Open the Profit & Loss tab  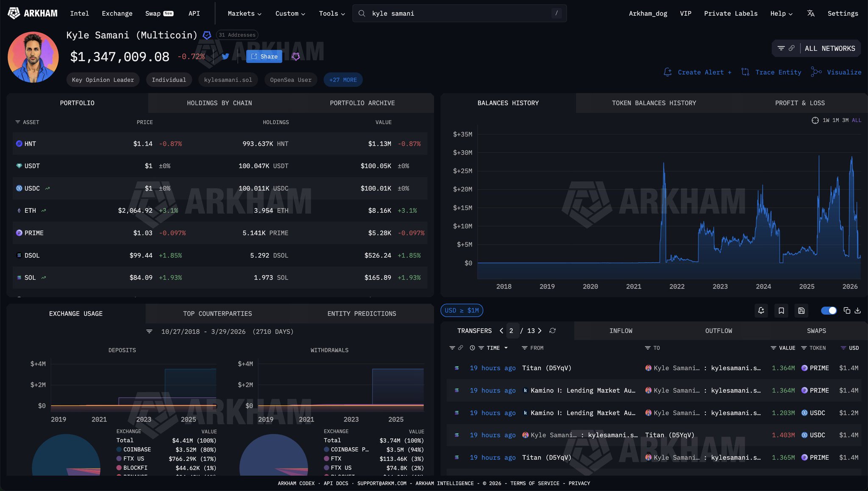tap(799, 103)
